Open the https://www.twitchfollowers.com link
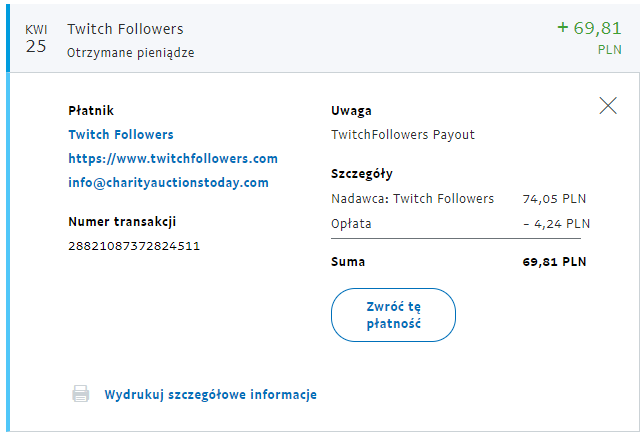Viewport: 643px width, 437px height. pos(173,159)
